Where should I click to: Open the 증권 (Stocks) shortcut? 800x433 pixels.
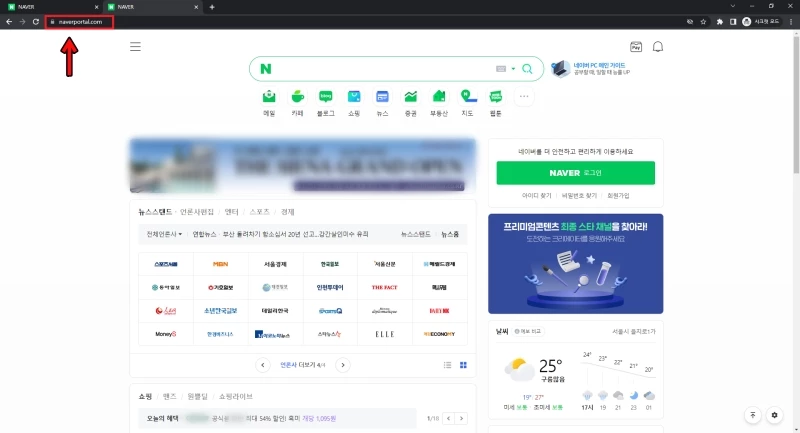click(411, 103)
